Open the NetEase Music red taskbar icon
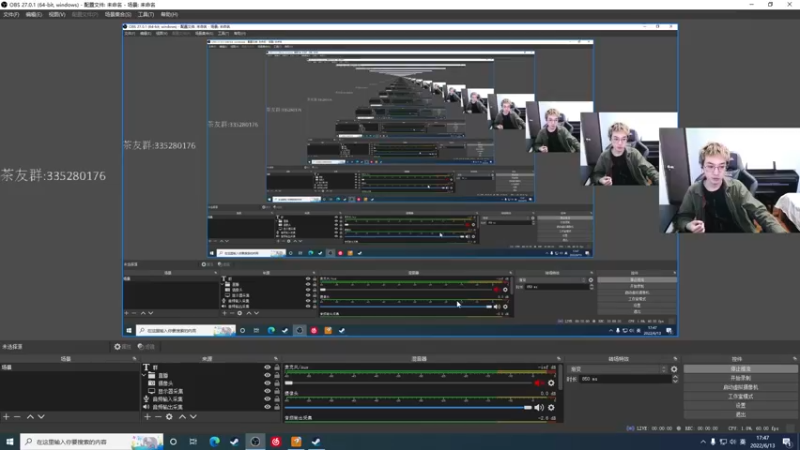This screenshot has width=800, height=450. coord(276,442)
